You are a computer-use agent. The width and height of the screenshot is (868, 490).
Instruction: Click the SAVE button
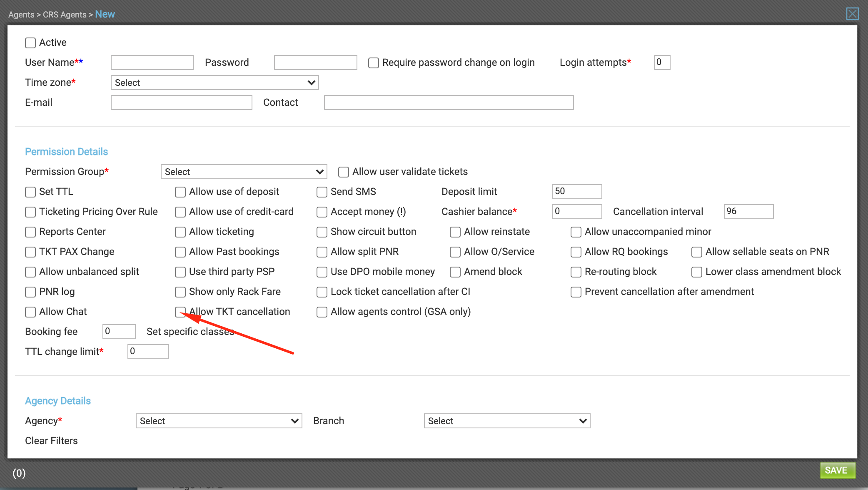click(838, 470)
